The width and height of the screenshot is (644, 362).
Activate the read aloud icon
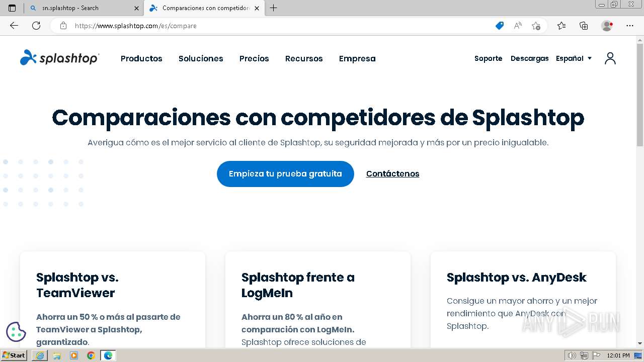518,26
